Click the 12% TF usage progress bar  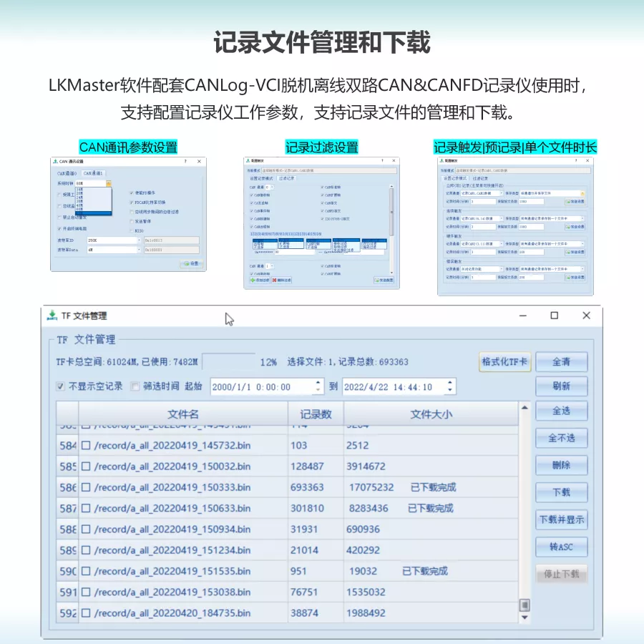pos(229,362)
